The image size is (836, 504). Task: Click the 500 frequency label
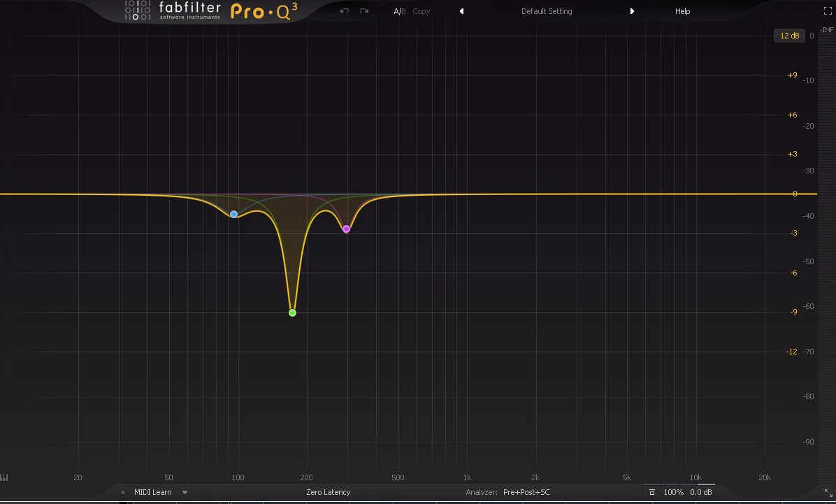point(398,477)
